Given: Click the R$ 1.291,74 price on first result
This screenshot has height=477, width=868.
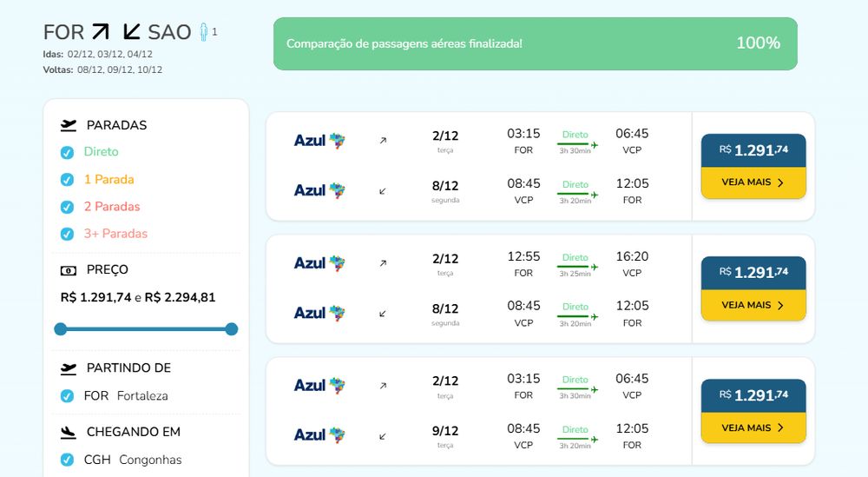Looking at the screenshot, I should pos(753,150).
